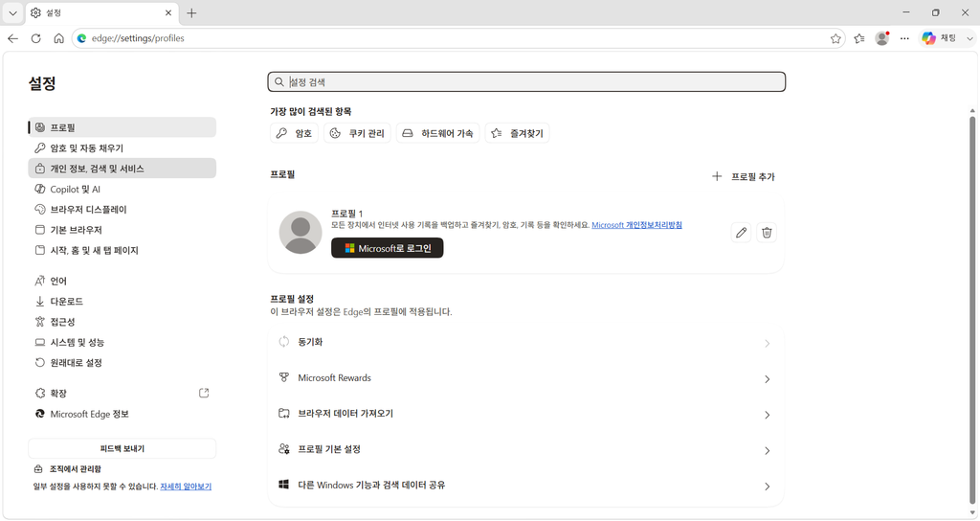Open 언어 settings
The height and width of the screenshot is (521, 980).
122,281
